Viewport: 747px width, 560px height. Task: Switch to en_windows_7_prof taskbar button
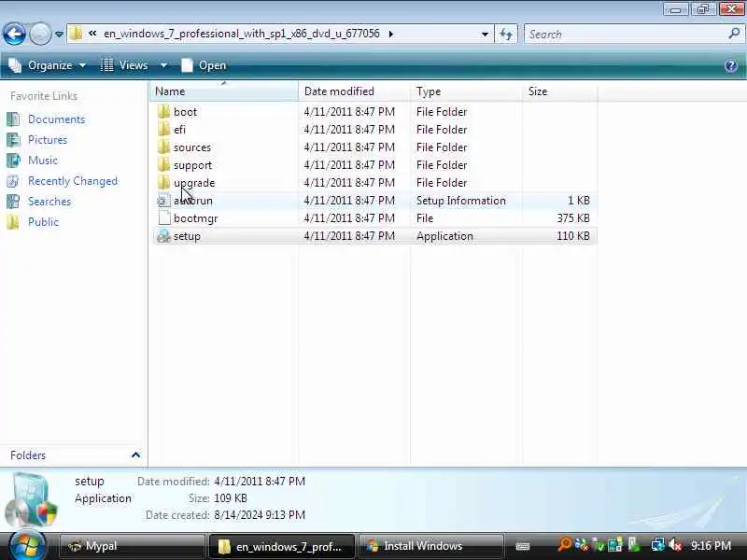[x=282, y=546]
